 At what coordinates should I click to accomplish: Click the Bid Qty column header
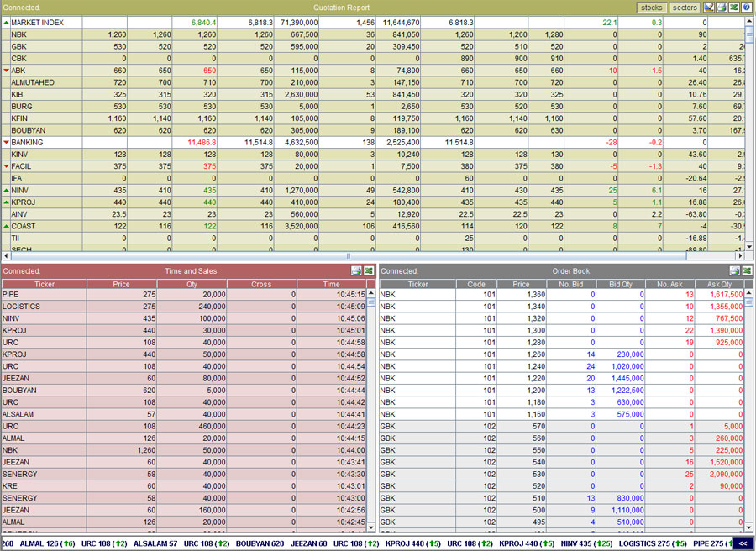click(621, 284)
